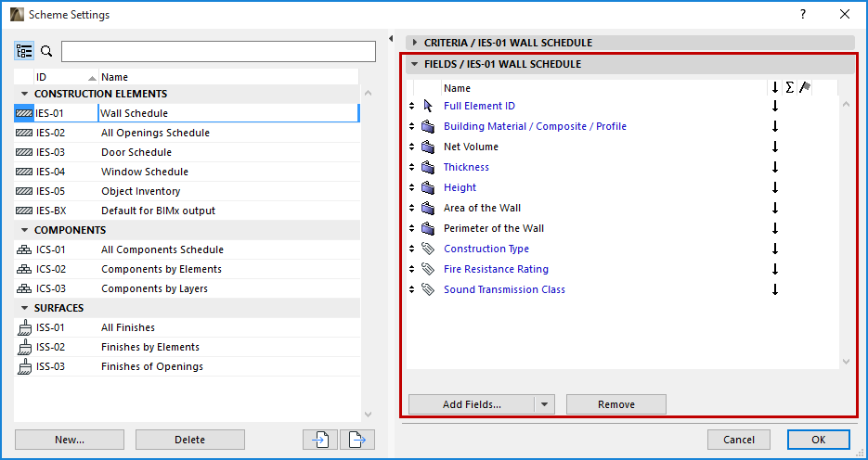This screenshot has width=868, height=460.
Task: Click the Sum column header icon
Action: [x=790, y=87]
